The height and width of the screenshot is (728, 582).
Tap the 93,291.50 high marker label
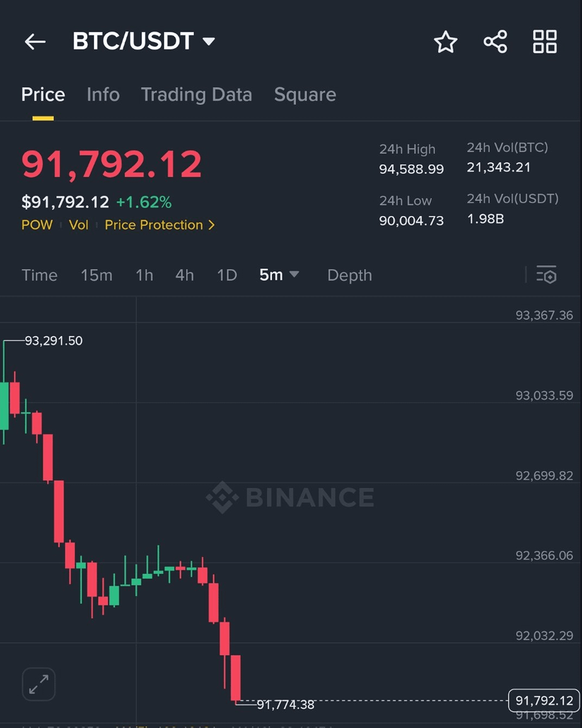point(53,341)
